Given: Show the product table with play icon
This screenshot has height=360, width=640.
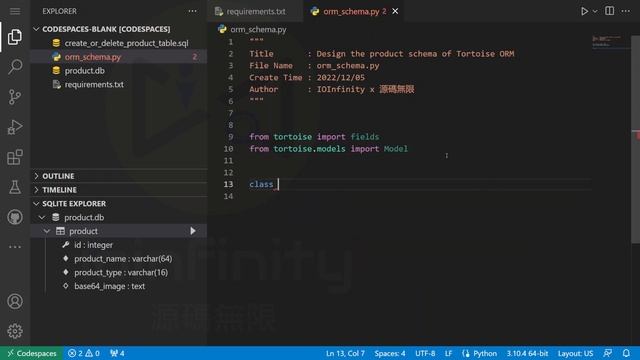Looking at the screenshot, I should [193, 231].
